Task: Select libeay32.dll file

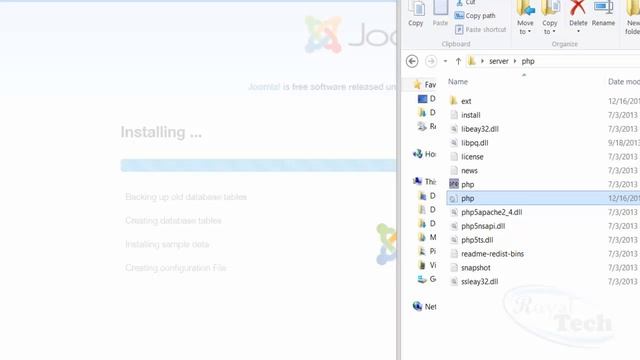Action: click(x=480, y=129)
